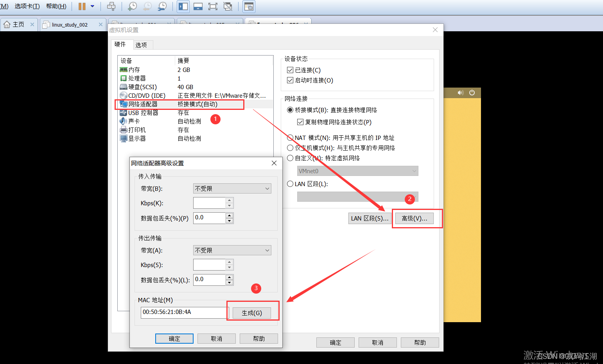Click 确定 in the advanced settings dialog

[174, 339]
